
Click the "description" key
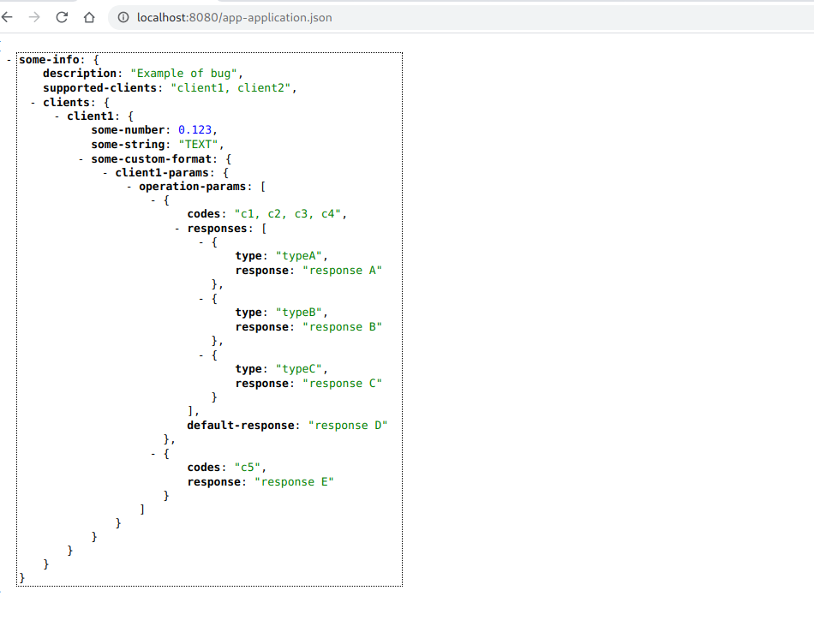pyautogui.click(x=80, y=74)
